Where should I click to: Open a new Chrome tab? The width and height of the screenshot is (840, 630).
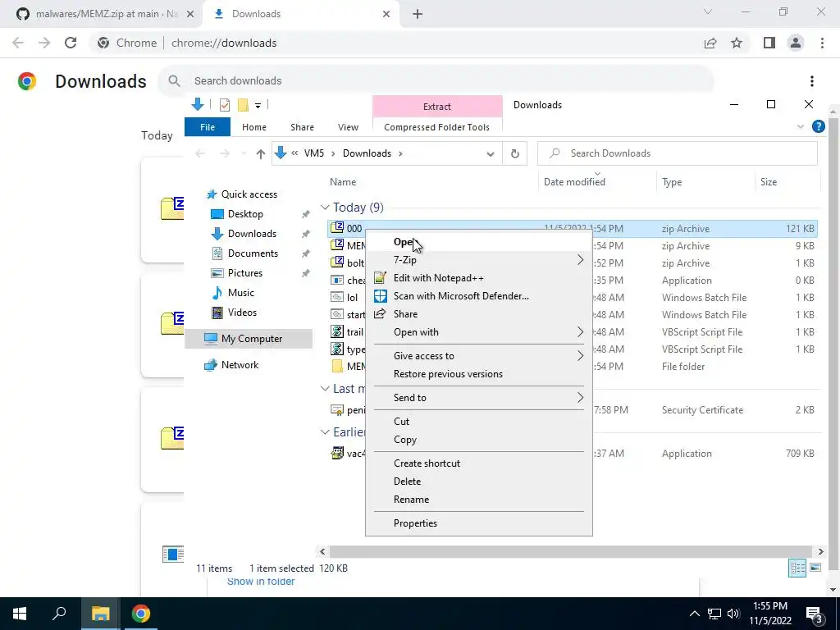pyautogui.click(x=418, y=15)
